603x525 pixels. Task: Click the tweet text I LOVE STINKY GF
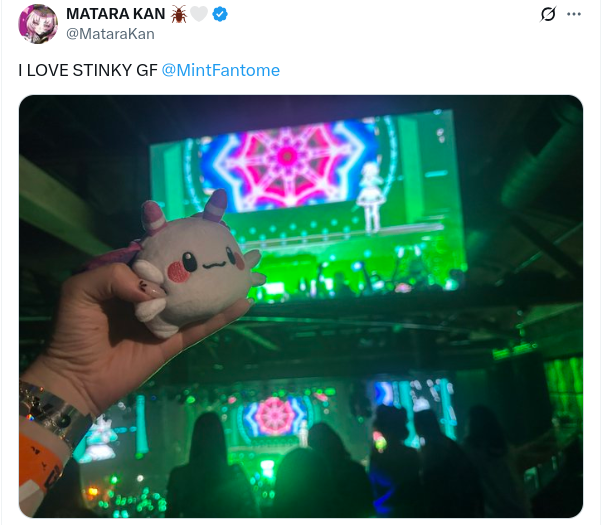point(88,70)
